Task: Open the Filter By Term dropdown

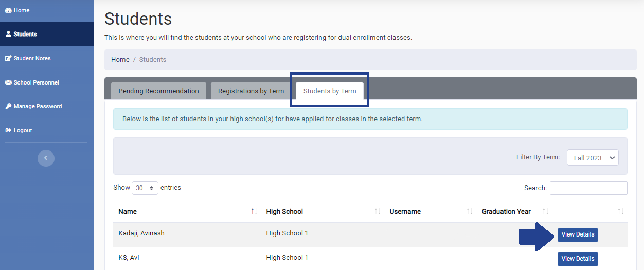Action: [593, 158]
